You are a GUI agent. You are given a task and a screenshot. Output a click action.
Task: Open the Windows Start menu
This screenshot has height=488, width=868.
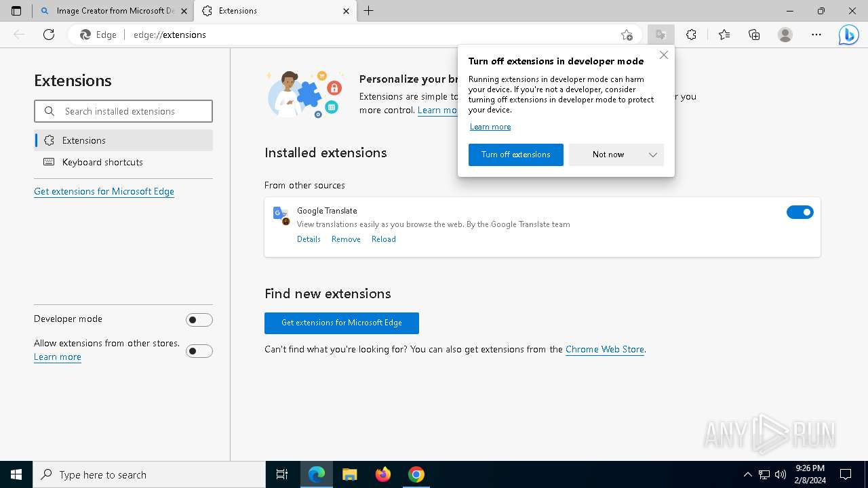(16, 474)
